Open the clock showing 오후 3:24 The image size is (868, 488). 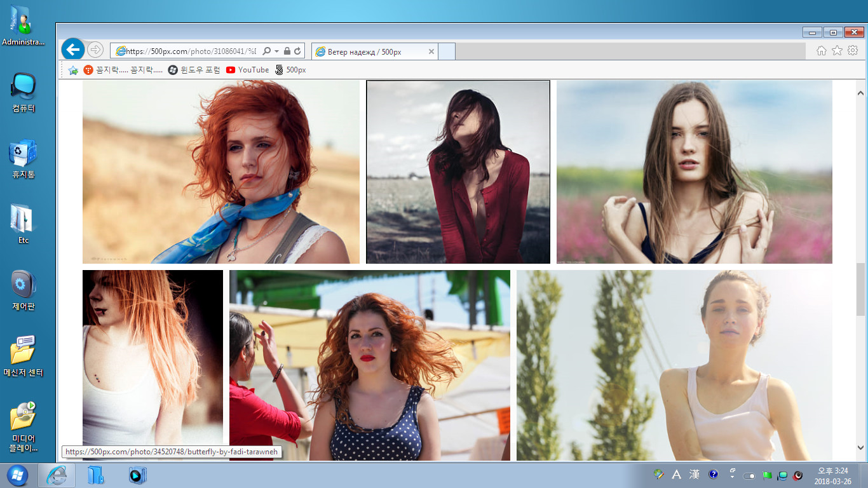(x=833, y=476)
